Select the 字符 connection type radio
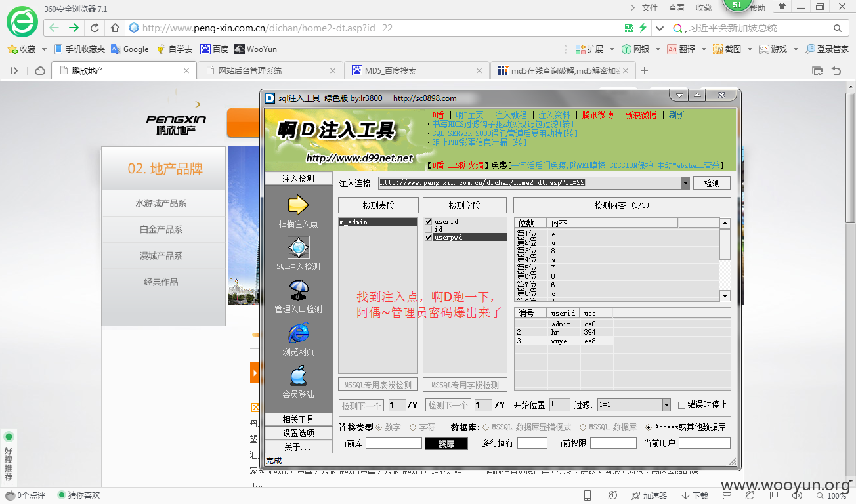 point(413,427)
